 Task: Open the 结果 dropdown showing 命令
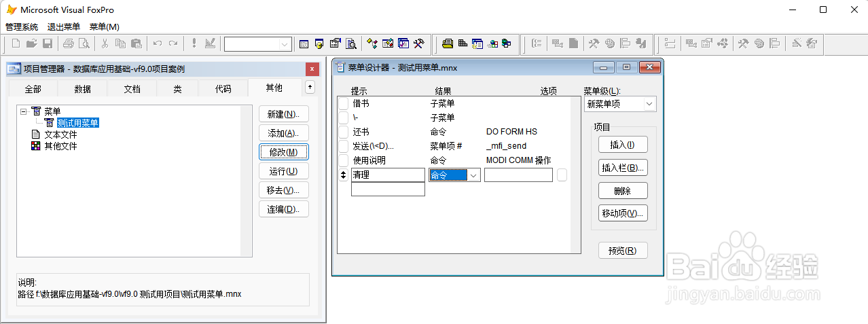(x=474, y=175)
